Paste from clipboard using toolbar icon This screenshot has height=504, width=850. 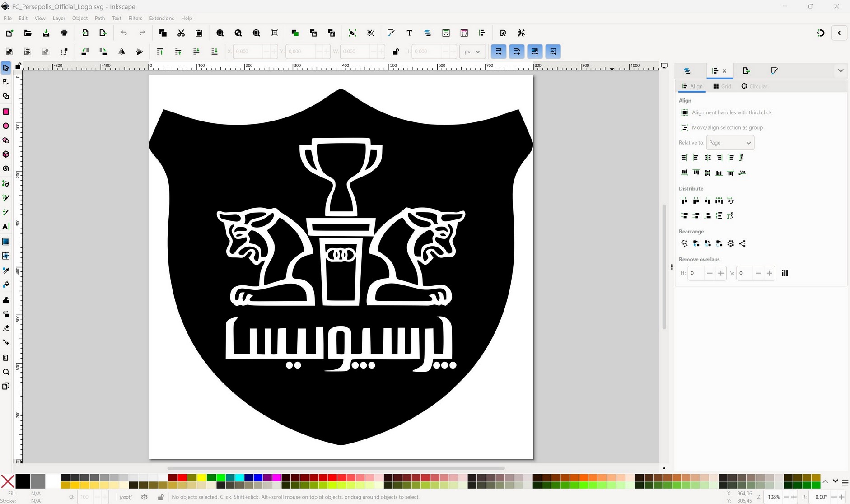(199, 33)
